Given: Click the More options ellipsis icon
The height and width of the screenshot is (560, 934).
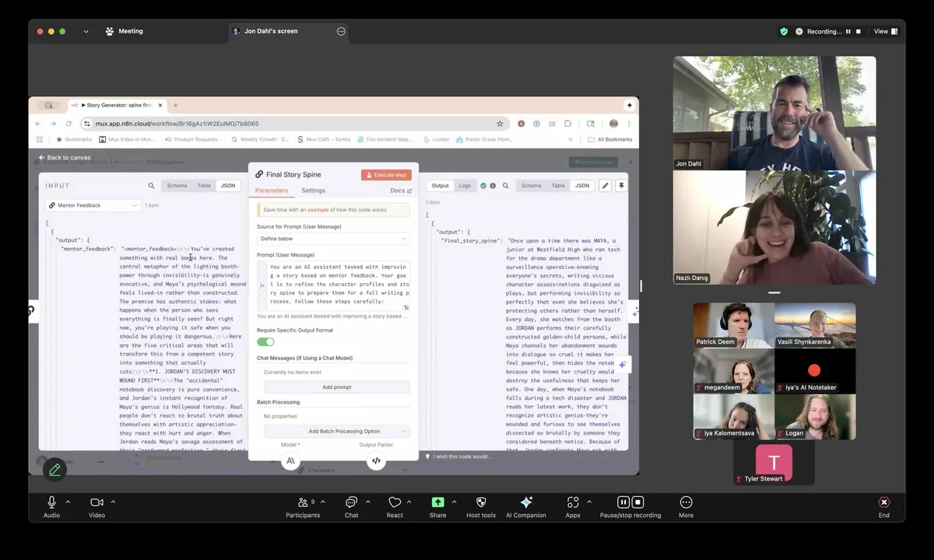Looking at the screenshot, I should pyautogui.click(x=686, y=502).
